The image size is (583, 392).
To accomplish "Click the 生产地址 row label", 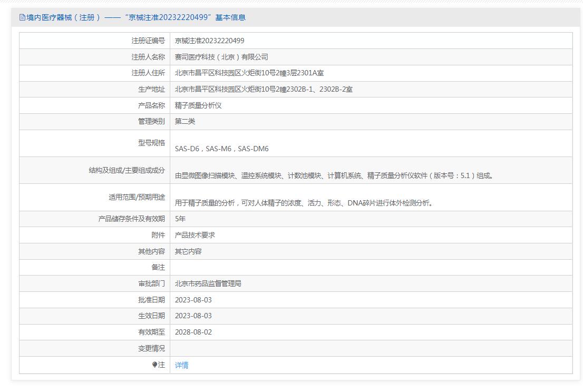I will click(151, 90).
